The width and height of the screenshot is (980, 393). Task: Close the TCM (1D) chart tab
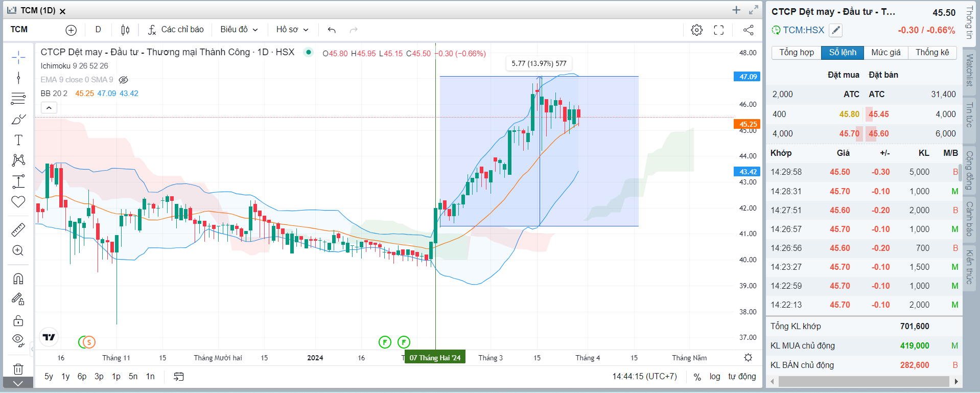62,11
